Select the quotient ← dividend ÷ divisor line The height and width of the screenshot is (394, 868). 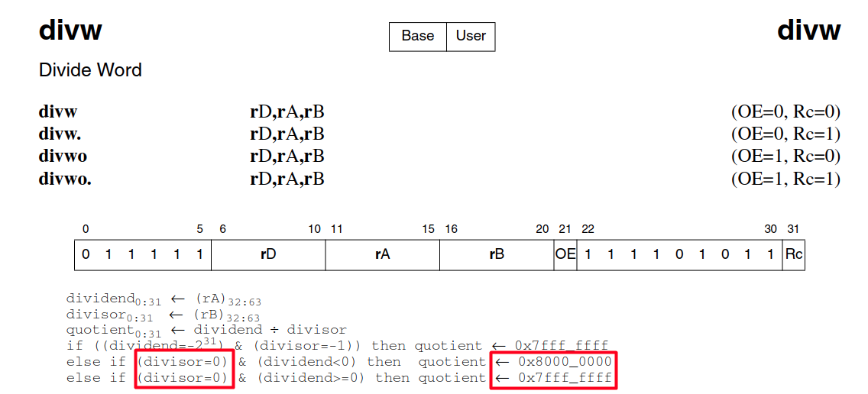coord(206,331)
